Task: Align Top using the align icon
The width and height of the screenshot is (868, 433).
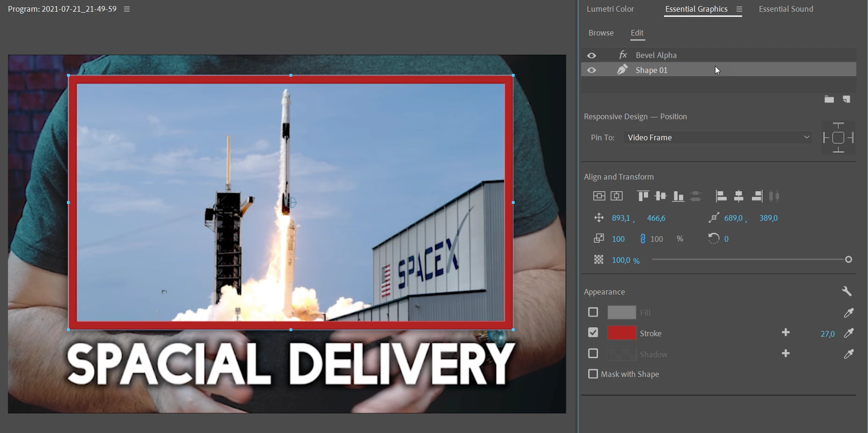Action: click(643, 196)
